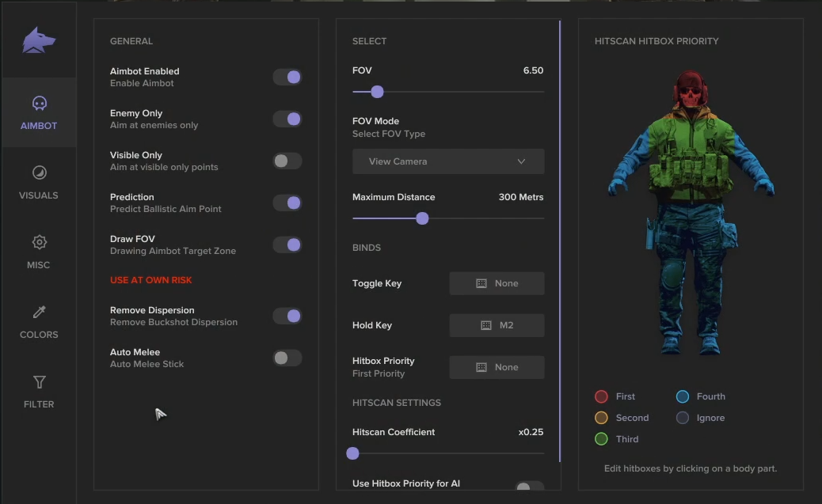
Task: Select the blue Fourth priority swatch
Action: tap(683, 396)
